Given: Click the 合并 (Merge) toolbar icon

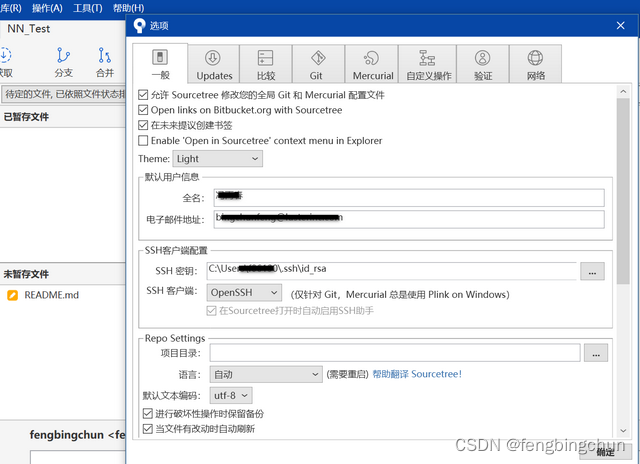Looking at the screenshot, I should pos(105,62).
